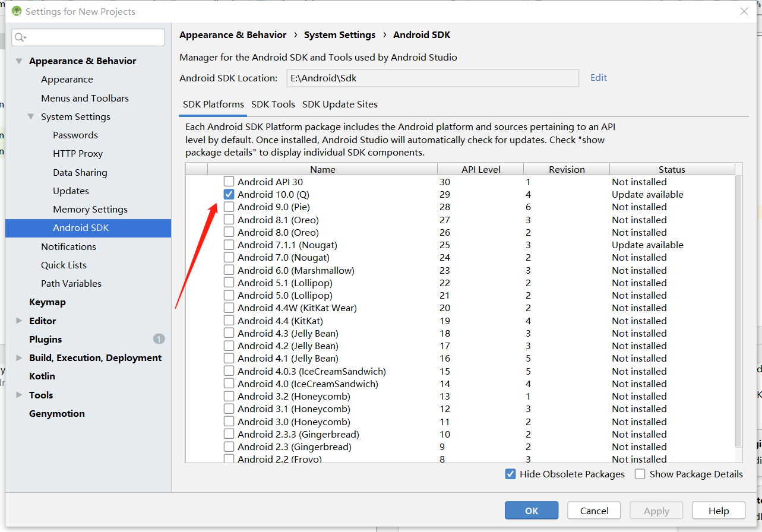
Task: Click the search magnifier icon in settings search
Action: [x=20, y=37]
